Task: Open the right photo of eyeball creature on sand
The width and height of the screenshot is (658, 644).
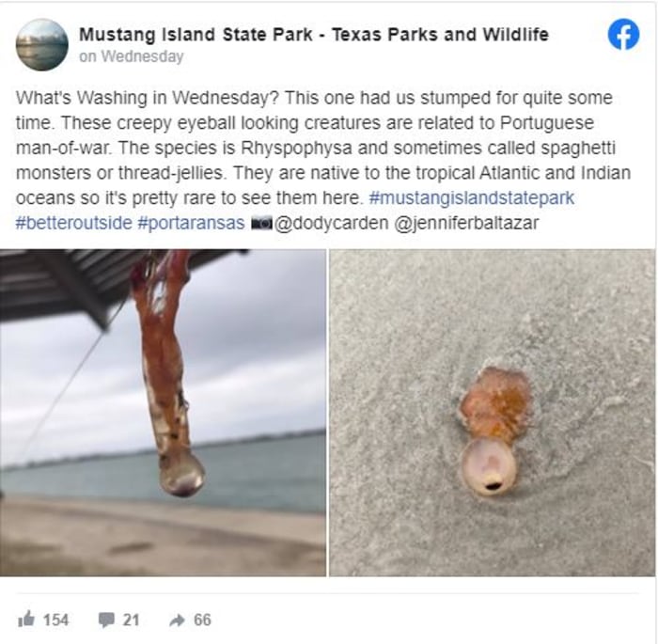Action: tap(492, 412)
